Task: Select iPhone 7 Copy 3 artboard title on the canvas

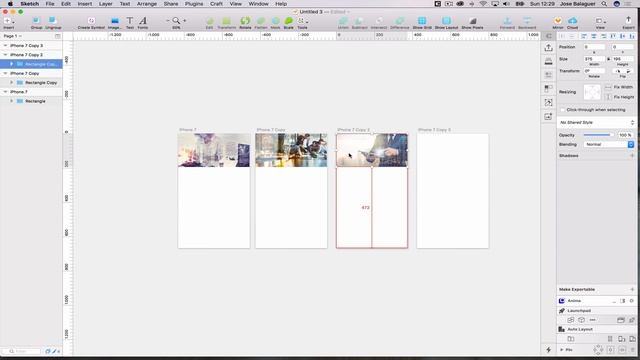Action: pyautogui.click(x=434, y=130)
